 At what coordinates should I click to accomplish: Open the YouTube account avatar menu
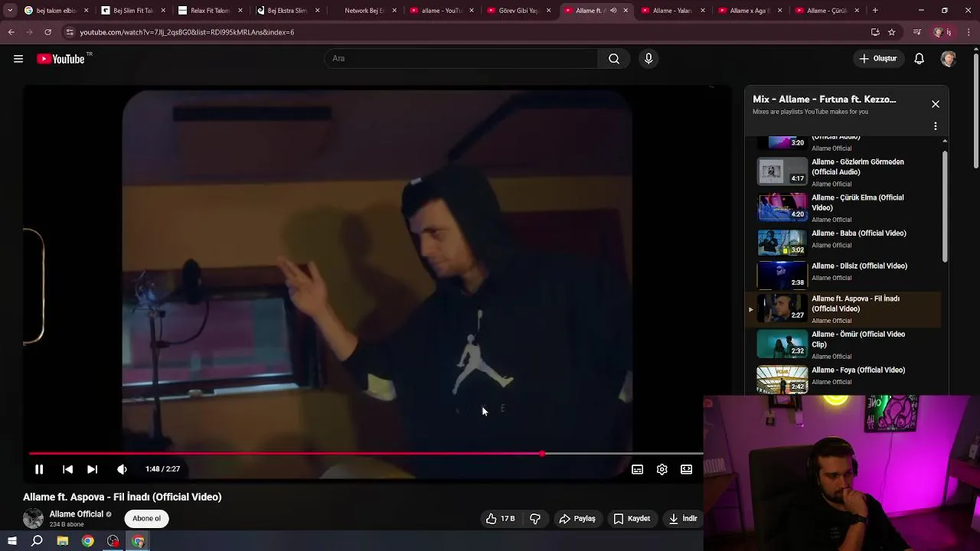coord(949,58)
